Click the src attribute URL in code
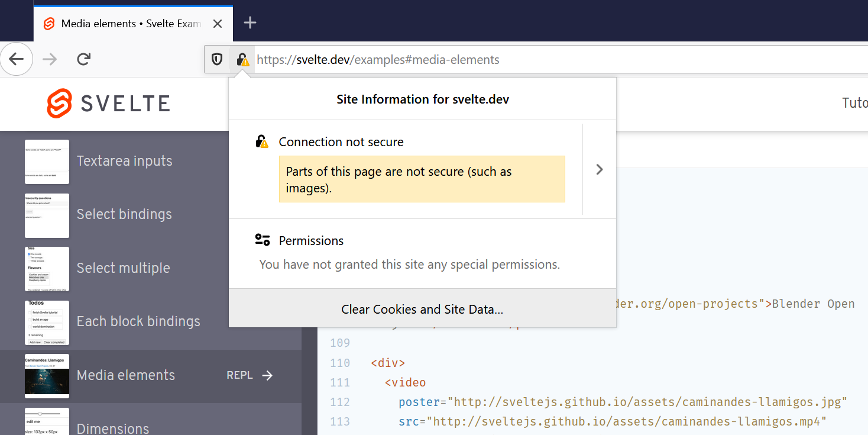Image resolution: width=868 pixels, height=435 pixels. tap(627, 422)
